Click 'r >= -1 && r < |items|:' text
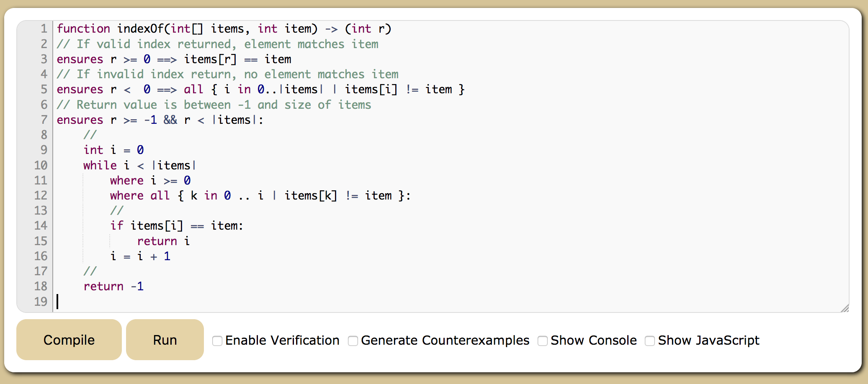This screenshot has width=868, height=384. (x=187, y=120)
